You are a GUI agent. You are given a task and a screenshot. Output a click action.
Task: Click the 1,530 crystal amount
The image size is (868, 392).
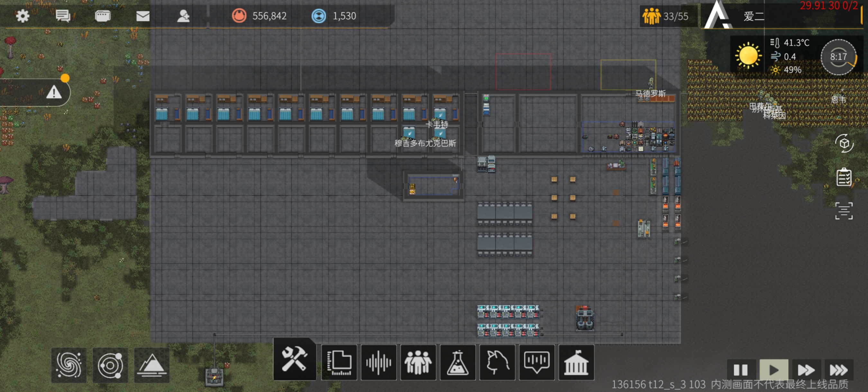[x=344, y=16]
